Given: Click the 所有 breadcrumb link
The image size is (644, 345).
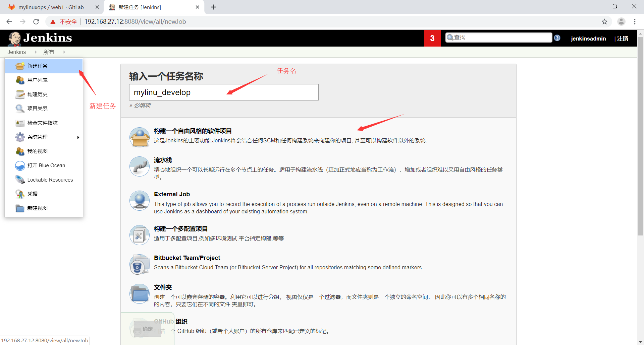Looking at the screenshot, I should 49,52.
